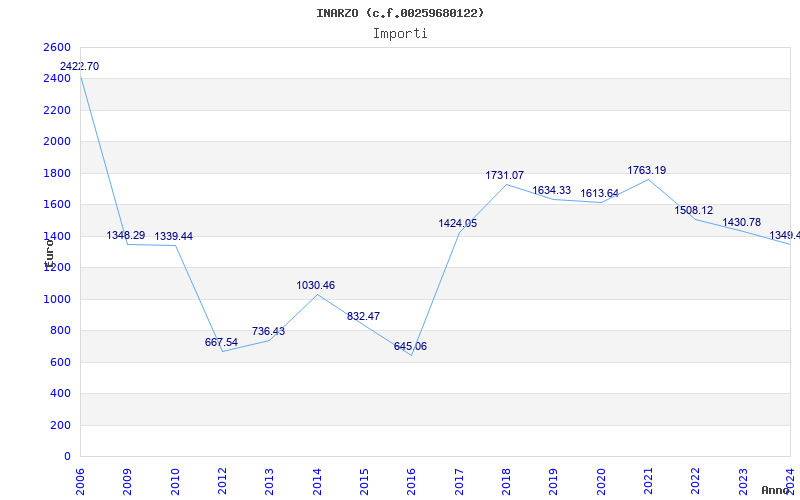Click the x-axis year 2020
This screenshot has width=800, height=500.
601,481
